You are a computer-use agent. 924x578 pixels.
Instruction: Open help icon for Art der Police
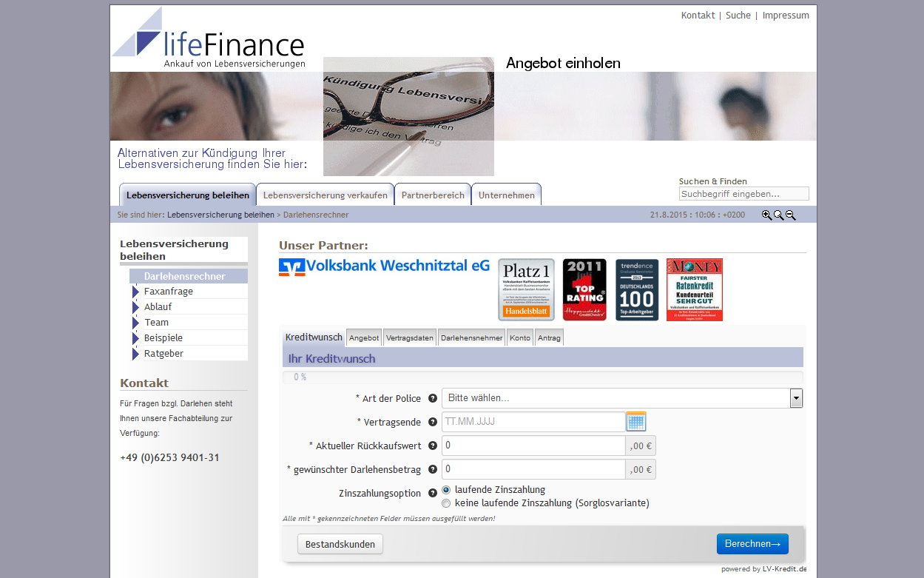[x=433, y=398]
